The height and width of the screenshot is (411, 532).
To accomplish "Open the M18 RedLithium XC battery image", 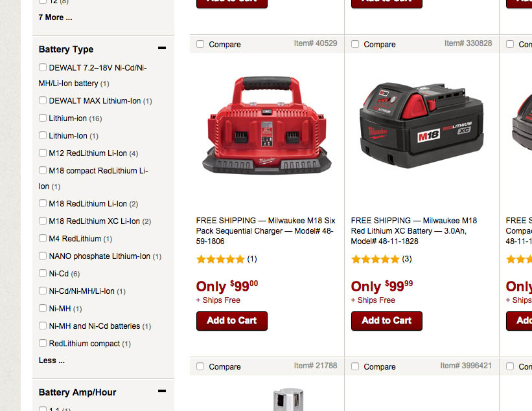I will click(x=421, y=126).
